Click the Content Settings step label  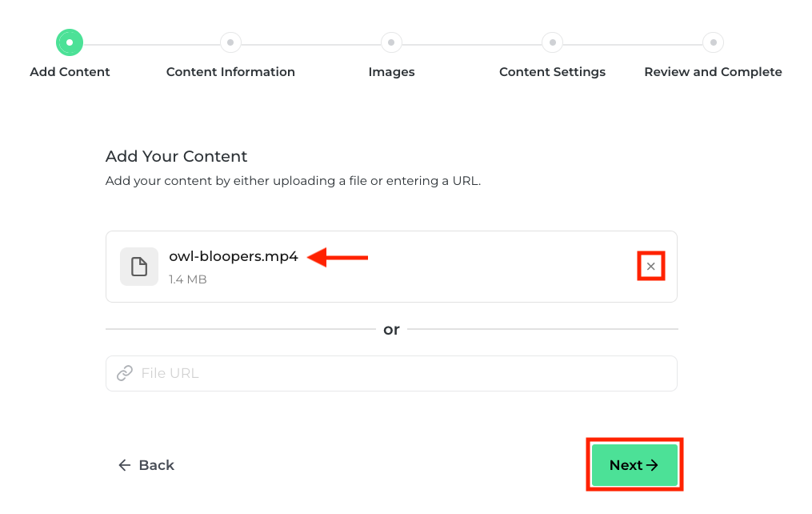552,72
